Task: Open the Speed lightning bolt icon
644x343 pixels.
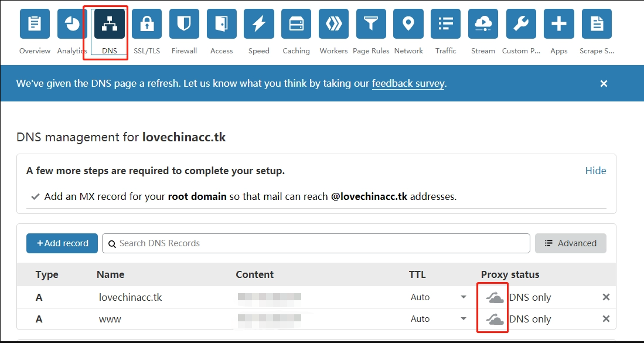Action: click(259, 24)
